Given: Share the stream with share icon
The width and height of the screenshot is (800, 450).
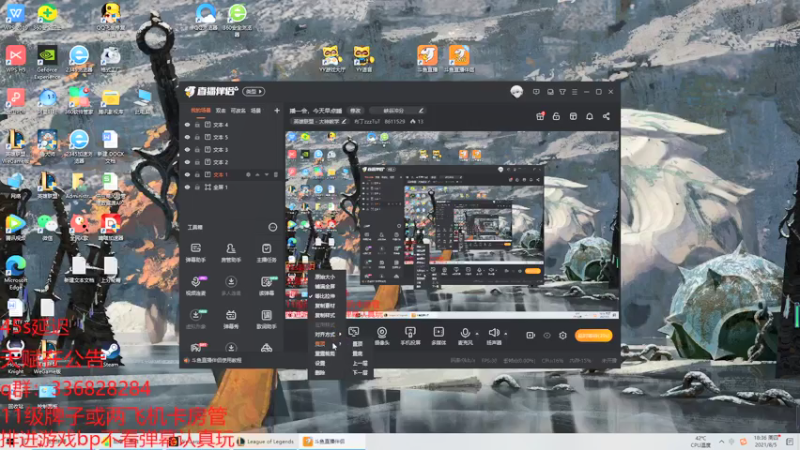Looking at the screenshot, I should (606, 116).
